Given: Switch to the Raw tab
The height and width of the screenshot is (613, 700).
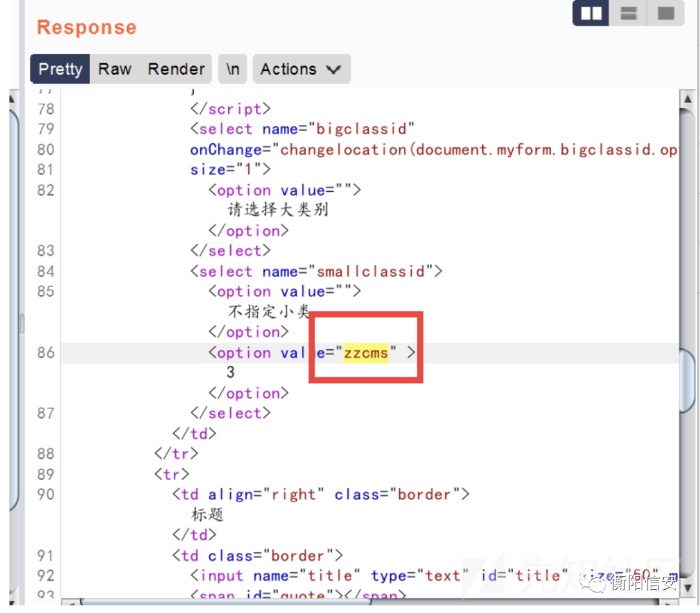Looking at the screenshot, I should click(115, 69).
